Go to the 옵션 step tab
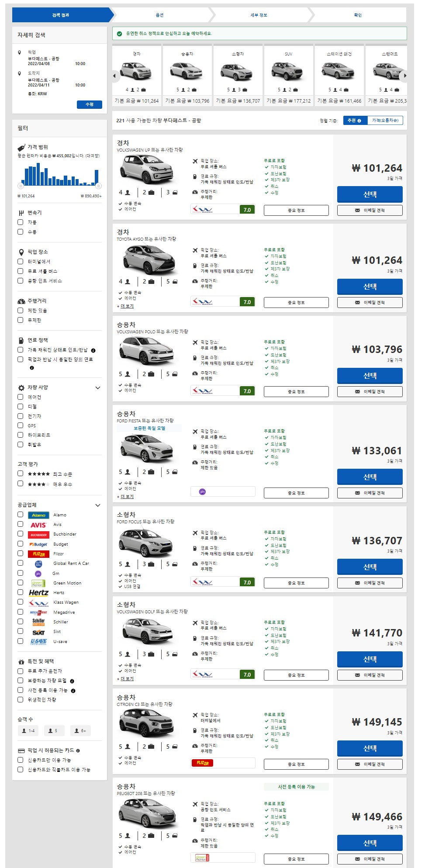The width and height of the screenshot is (425, 868). [x=159, y=15]
